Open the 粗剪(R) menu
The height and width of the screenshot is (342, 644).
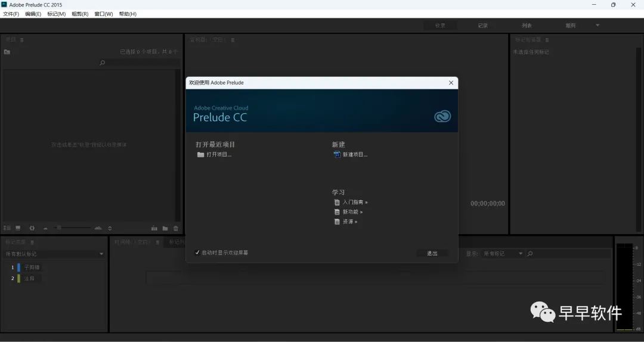80,14
